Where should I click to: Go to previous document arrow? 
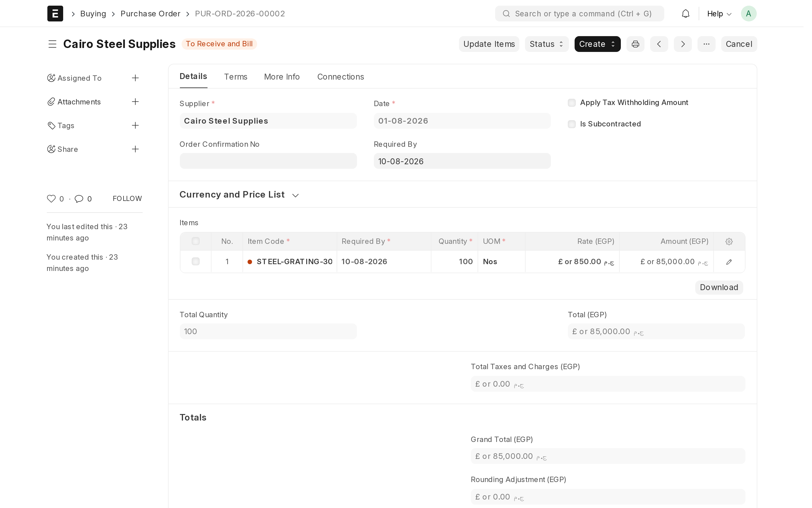coord(659,44)
